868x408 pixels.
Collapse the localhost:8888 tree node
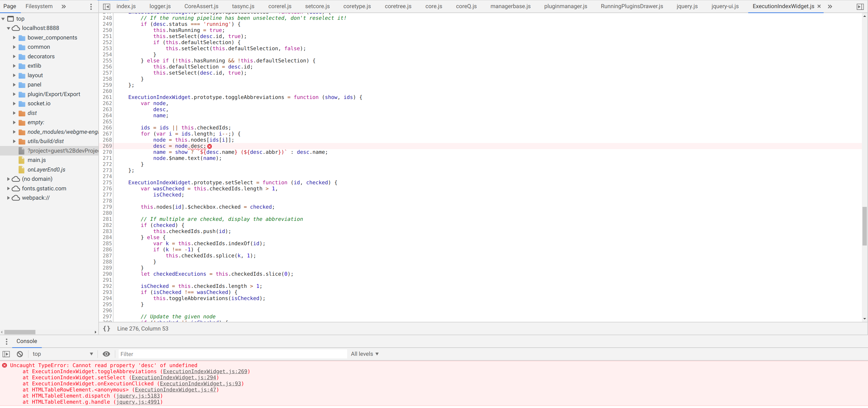[x=8, y=28]
